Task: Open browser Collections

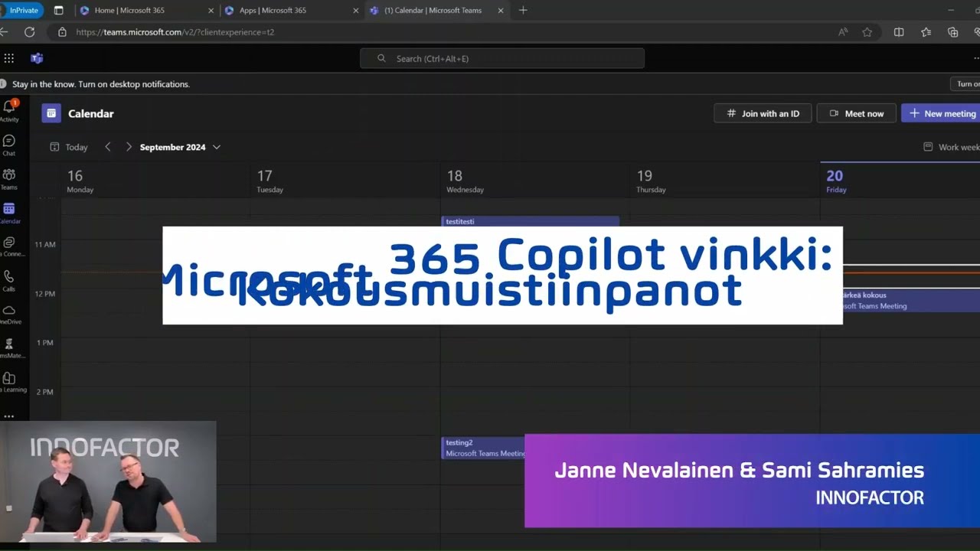Action: coord(952,32)
